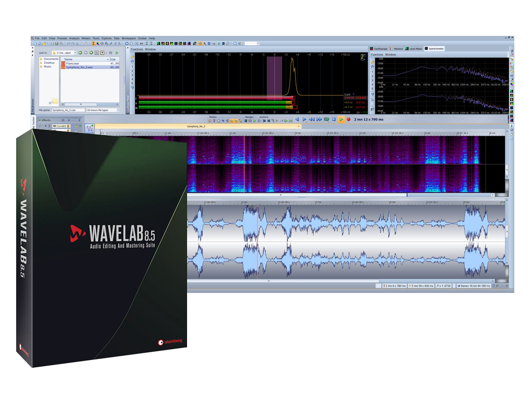Select Symphony_No_3.wav in the file list
Viewport: 532px width, 399px height.
coord(79,67)
